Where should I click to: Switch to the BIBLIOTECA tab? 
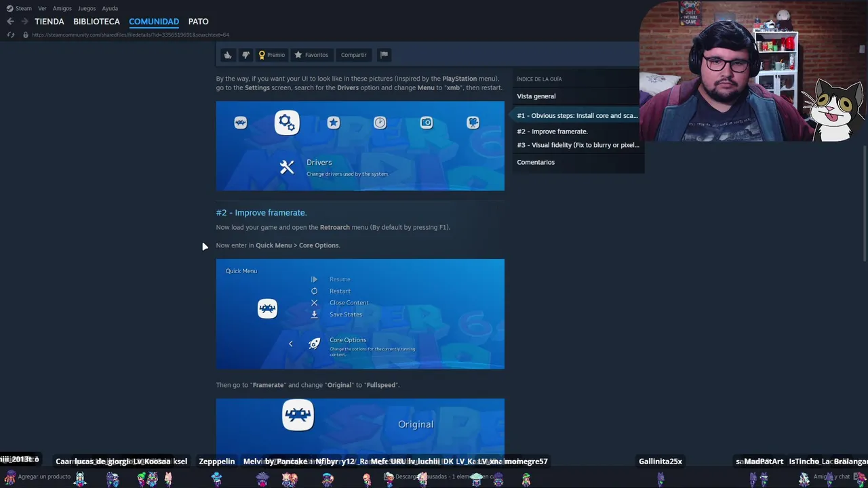96,22
